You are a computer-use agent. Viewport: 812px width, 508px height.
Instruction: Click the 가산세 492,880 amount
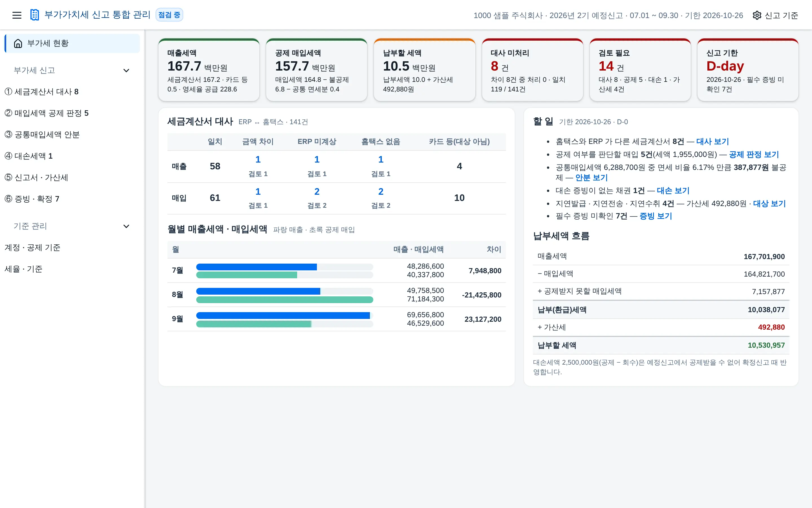click(771, 327)
